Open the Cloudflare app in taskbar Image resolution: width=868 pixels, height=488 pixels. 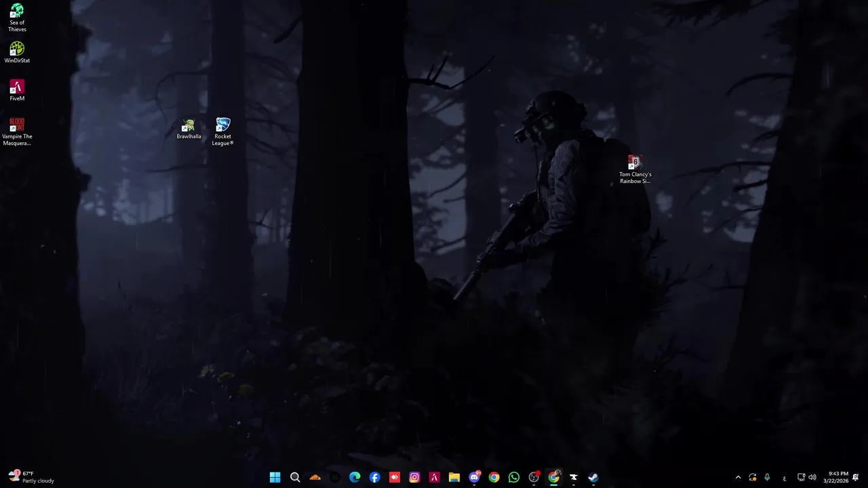tap(315, 477)
